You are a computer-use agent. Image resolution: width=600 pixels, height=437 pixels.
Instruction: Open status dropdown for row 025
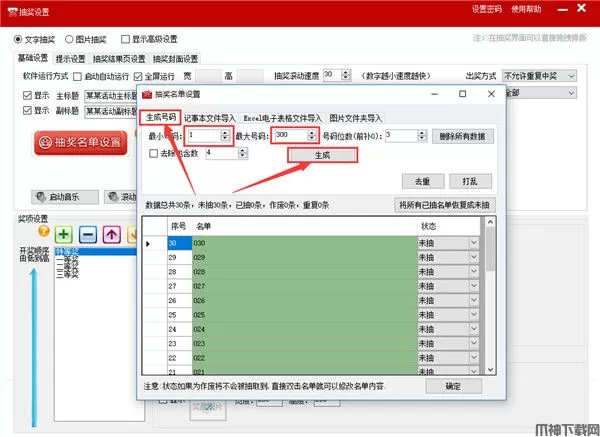point(474,315)
